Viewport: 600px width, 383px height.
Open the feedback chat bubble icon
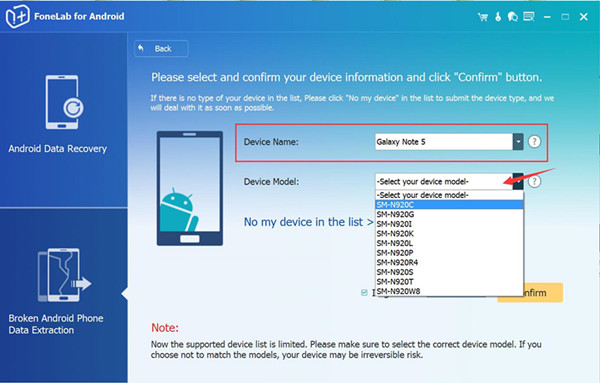tap(513, 16)
